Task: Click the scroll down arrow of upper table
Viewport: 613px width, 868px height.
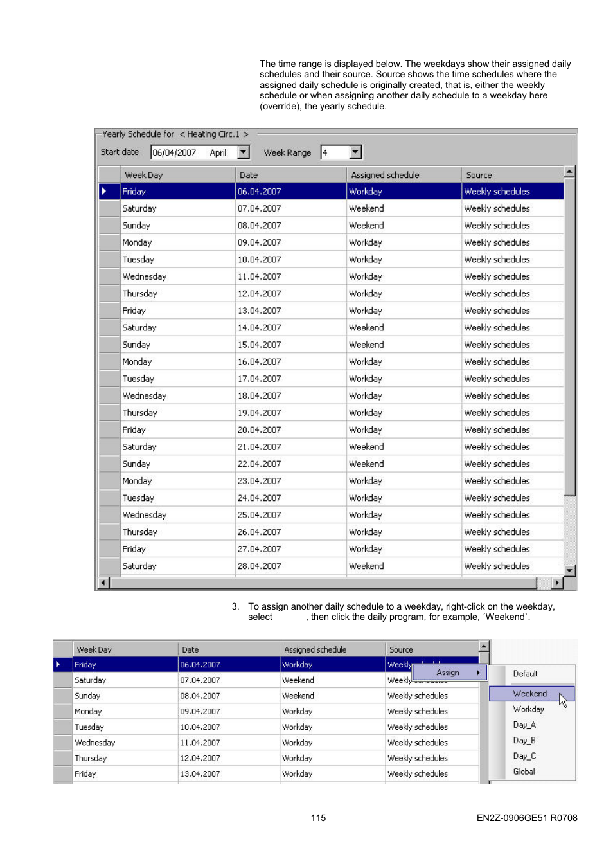Action: (569, 570)
